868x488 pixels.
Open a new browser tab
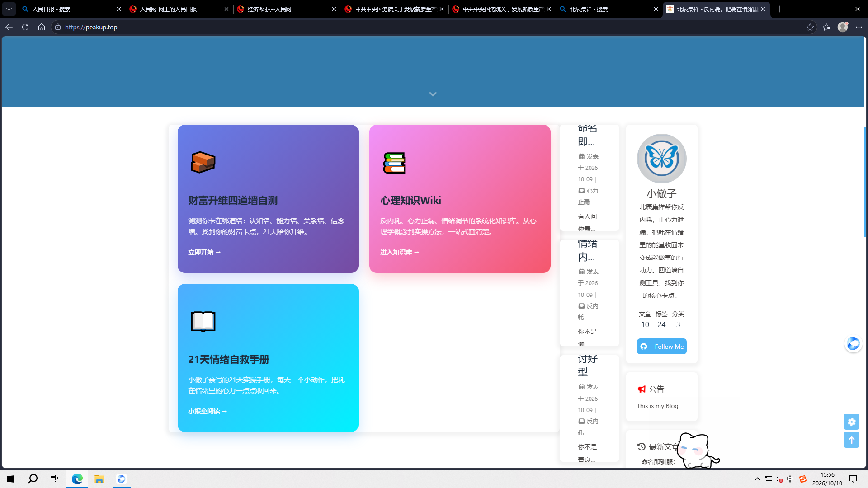pyautogui.click(x=779, y=9)
